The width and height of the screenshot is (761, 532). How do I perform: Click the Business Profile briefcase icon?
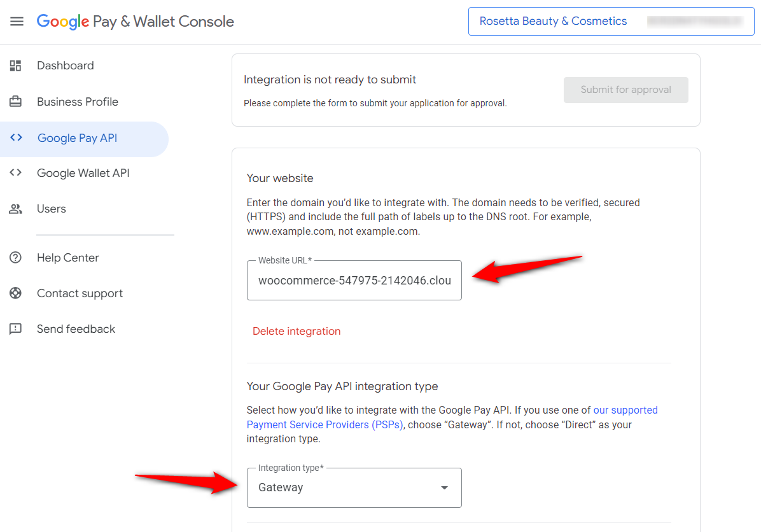coord(16,101)
